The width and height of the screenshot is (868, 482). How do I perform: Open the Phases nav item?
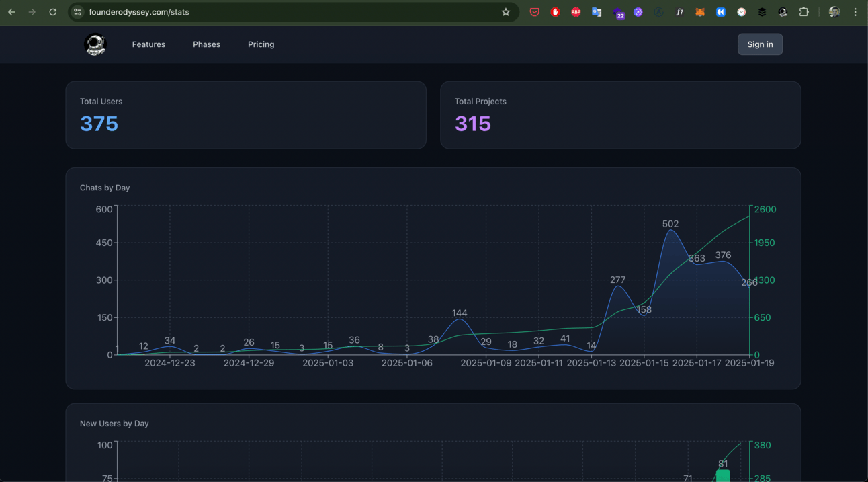(x=206, y=44)
